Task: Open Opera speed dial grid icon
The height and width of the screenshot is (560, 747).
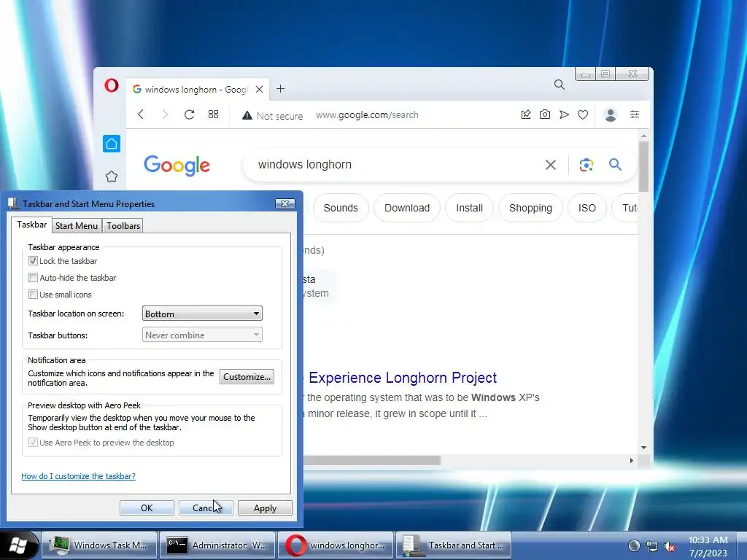Action: click(214, 114)
